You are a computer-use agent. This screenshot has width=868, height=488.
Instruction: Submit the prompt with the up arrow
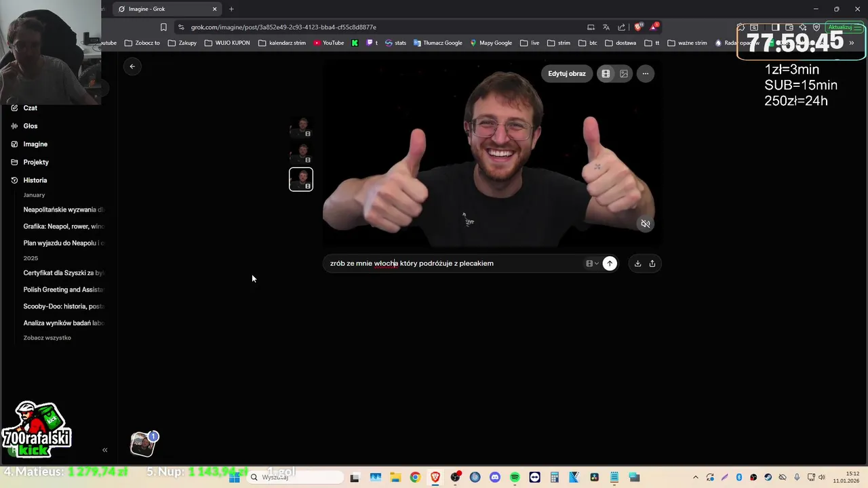(x=610, y=264)
